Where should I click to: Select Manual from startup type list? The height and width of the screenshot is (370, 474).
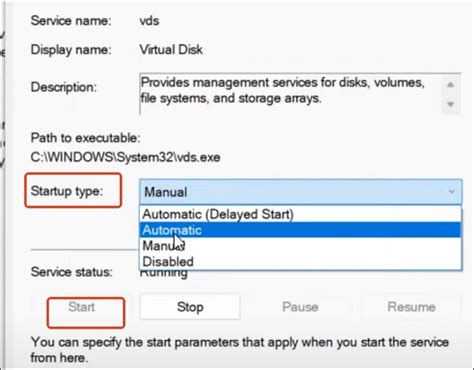(x=300, y=246)
